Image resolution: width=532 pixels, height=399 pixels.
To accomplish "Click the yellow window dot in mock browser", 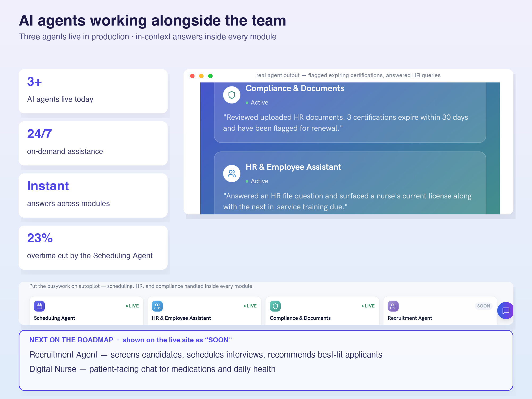I will point(201,76).
